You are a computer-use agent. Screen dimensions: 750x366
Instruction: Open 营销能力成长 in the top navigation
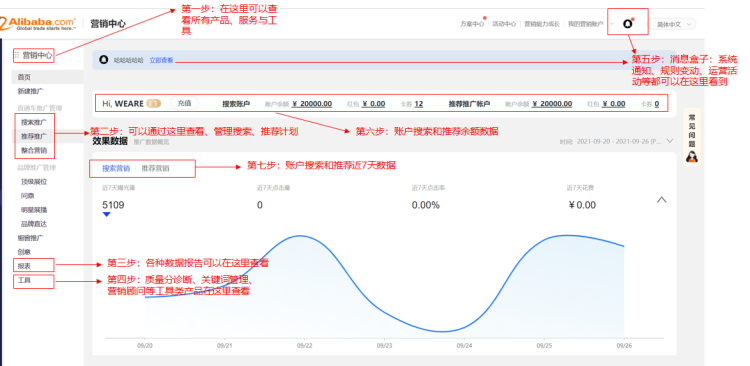(x=541, y=24)
